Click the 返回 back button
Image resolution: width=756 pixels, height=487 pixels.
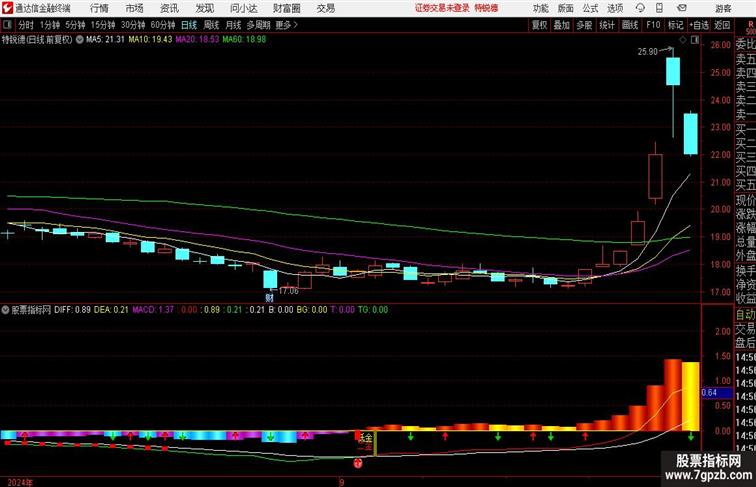click(x=722, y=25)
